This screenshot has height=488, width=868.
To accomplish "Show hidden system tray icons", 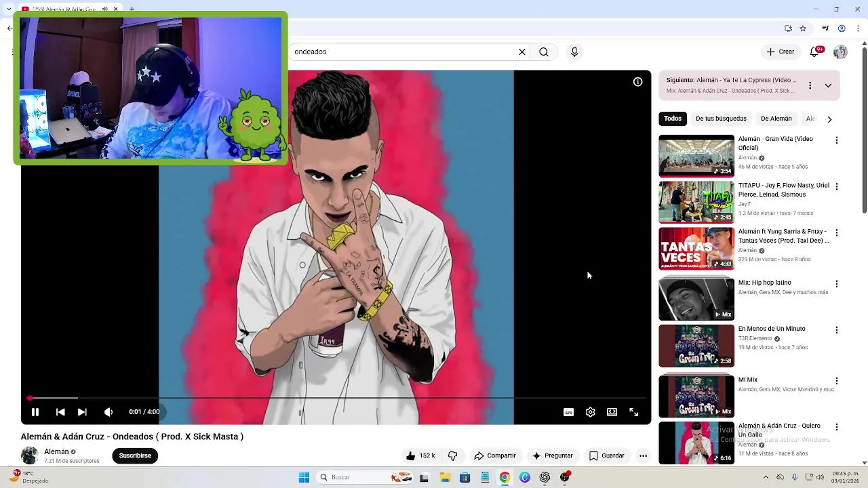I will [x=766, y=477].
